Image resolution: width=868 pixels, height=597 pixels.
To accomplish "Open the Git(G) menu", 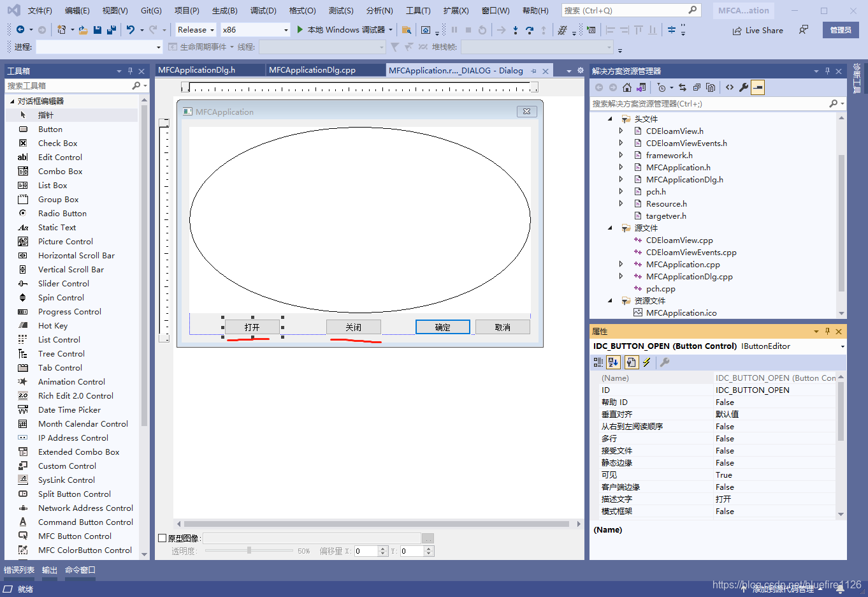I will point(151,10).
